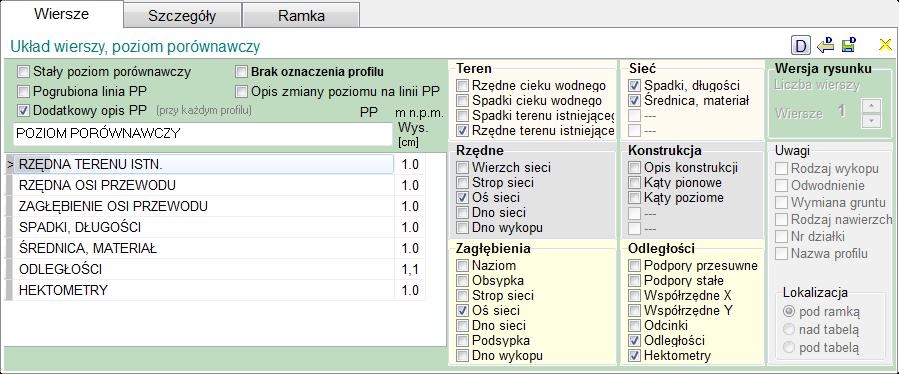Image resolution: width=899 pixels, height=374 pixels.
Task: Toggle Opis zmiany poziomu na linii PP
Action: coord(241,91)
